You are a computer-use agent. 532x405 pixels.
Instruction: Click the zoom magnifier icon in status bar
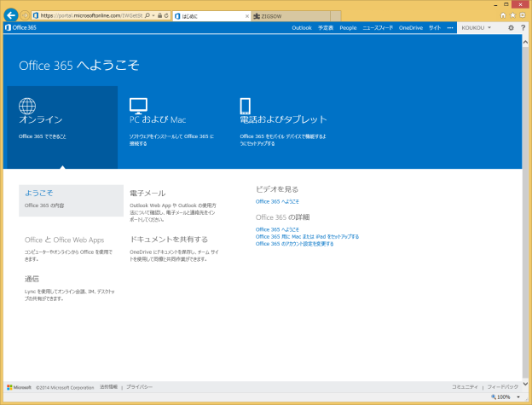(x=494, y=396)
